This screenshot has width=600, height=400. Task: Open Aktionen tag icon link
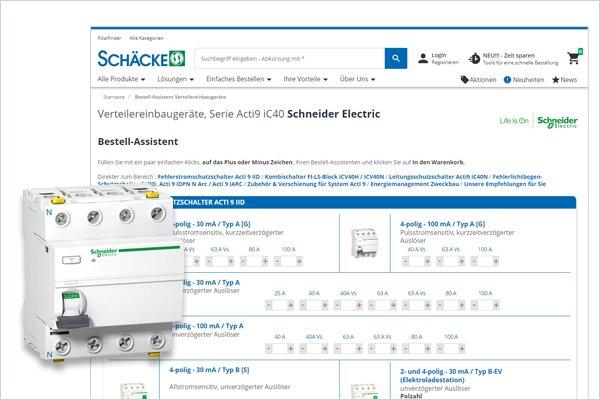(465, 79)
